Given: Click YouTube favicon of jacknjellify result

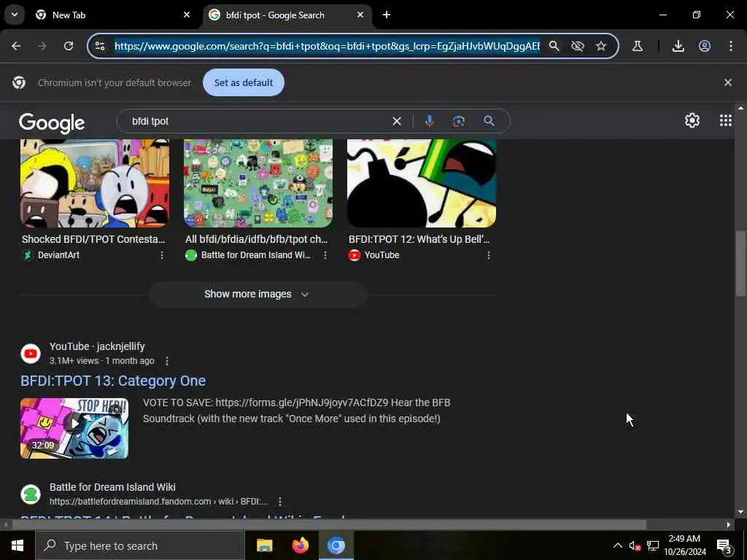Looking at the screenshot, I should tap(31, 354).
